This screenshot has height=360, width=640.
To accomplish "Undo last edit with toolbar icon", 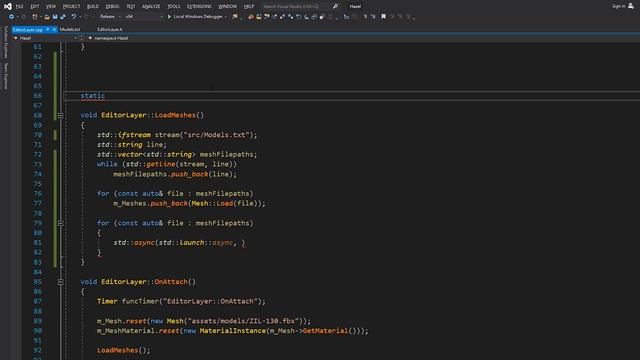I will point(73,17).
